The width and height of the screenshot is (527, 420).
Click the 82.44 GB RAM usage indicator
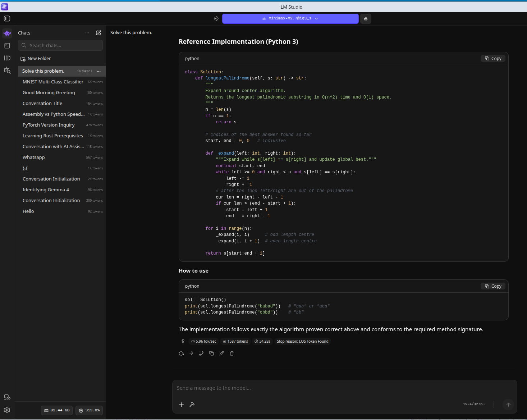57,410
